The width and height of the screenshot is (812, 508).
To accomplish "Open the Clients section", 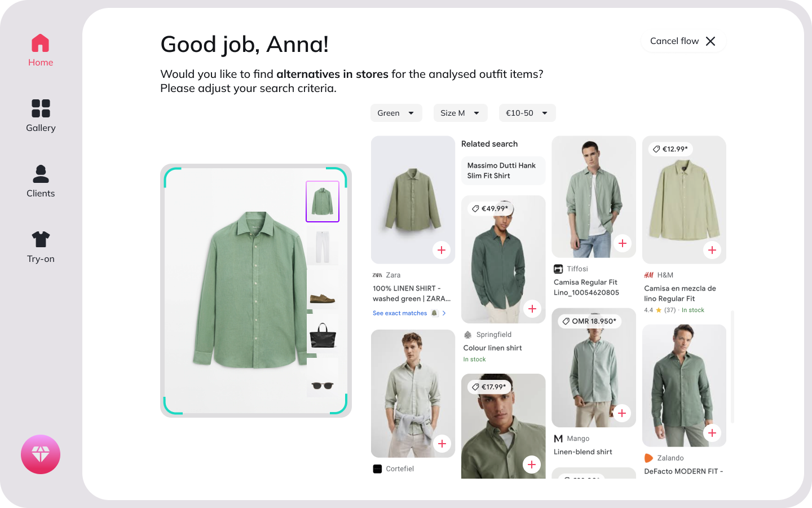I will (41, 181).
